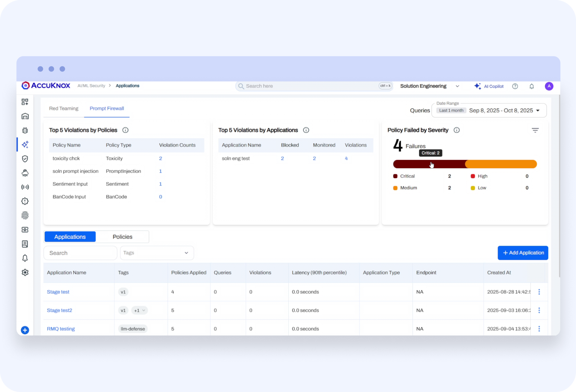Click the notification bell in header
This screenshot has height=392, width=576.
531,86
